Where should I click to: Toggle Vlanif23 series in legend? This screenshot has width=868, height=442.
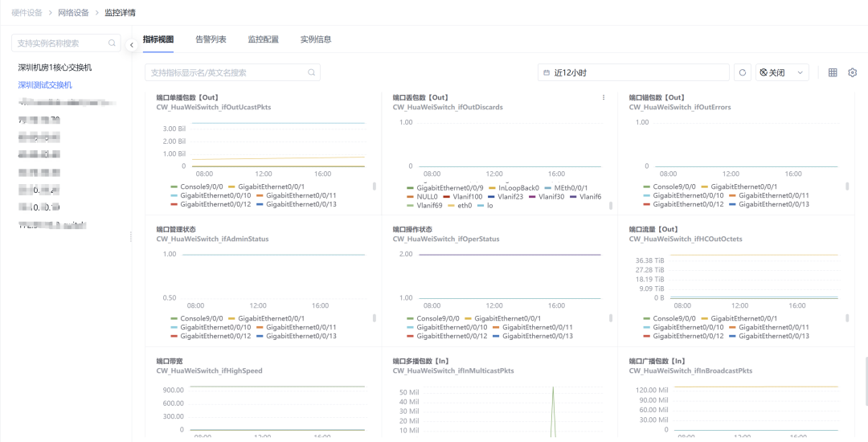(x=506, y=196)
